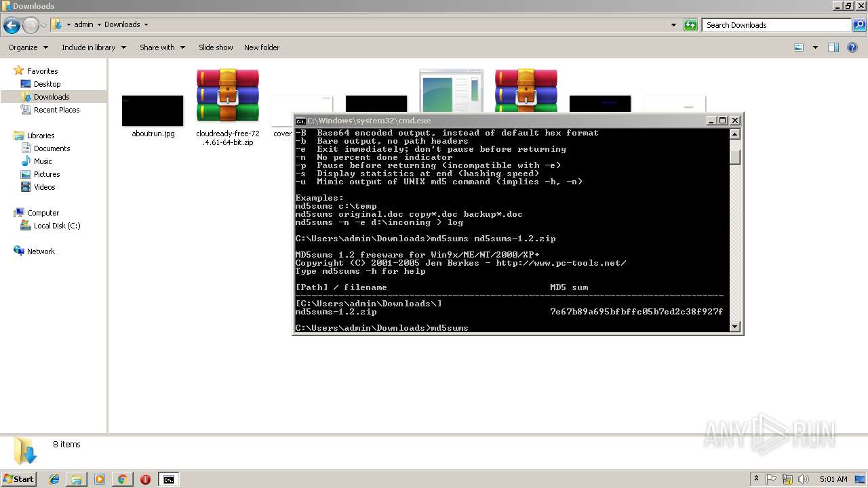Select Favorites in navigation pane

42,71
